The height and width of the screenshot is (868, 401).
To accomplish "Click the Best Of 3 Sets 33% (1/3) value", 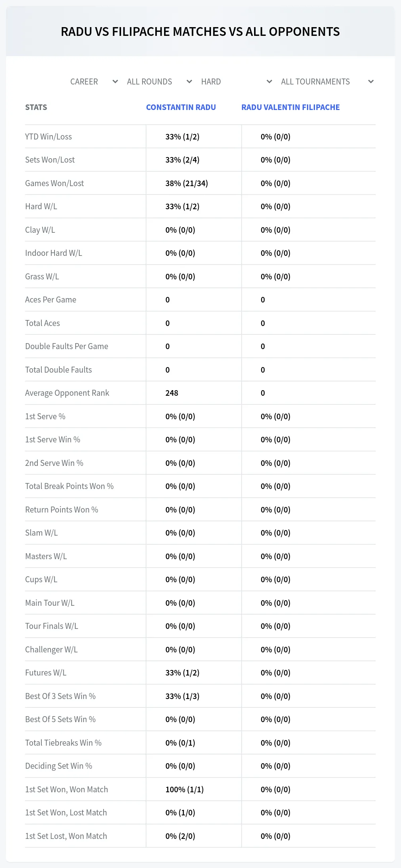I will (182, 696).
